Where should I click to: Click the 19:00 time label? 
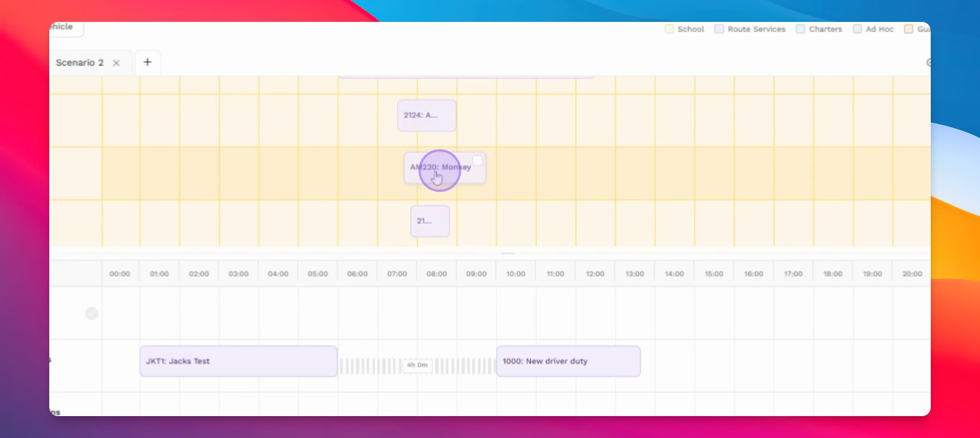[x=872, y=274]
